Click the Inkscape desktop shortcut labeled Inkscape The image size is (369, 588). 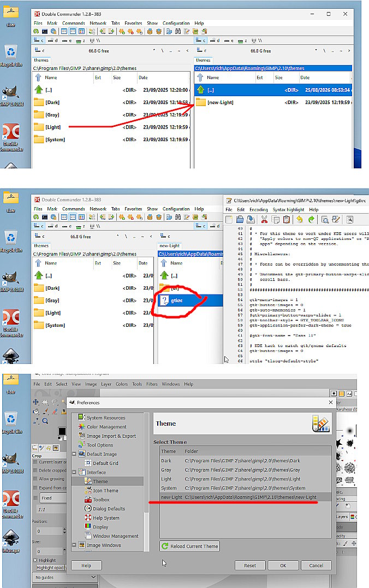(11, 540)
